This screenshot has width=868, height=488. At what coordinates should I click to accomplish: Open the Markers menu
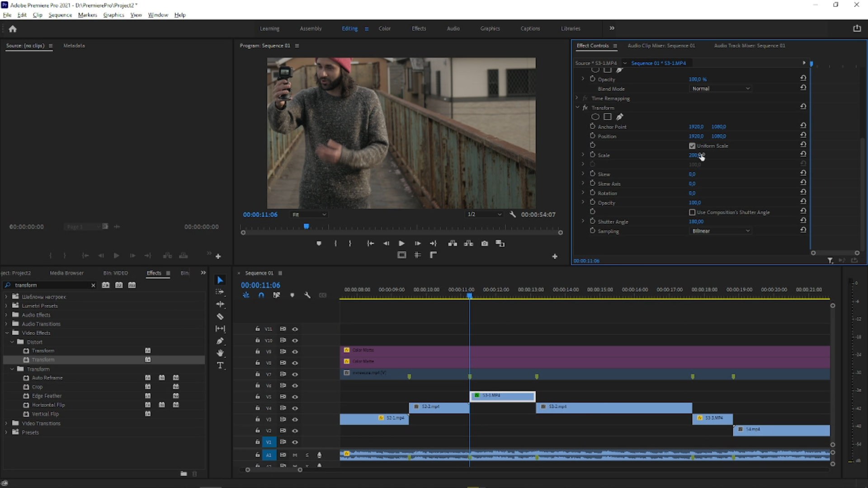[87, 15]
